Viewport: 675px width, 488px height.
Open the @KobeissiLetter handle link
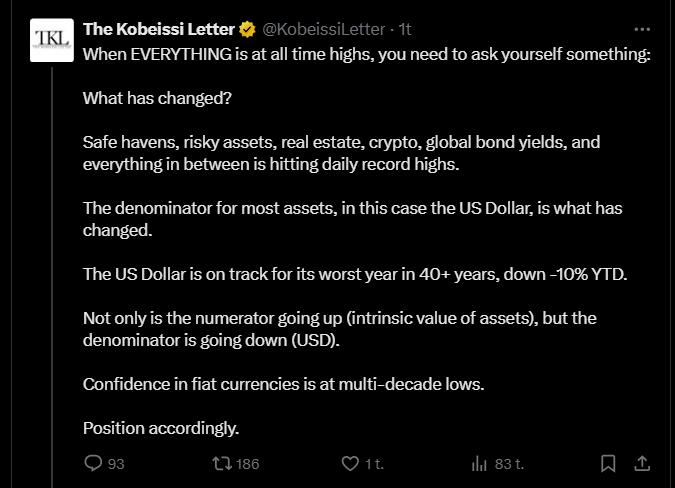[x=323, y=30]
